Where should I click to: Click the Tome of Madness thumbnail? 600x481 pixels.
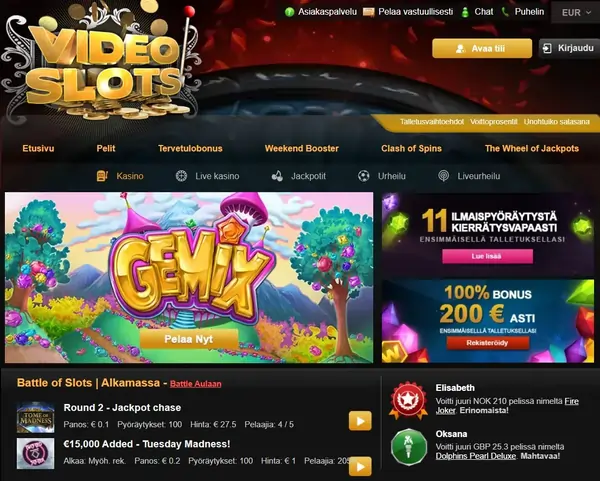36,417
